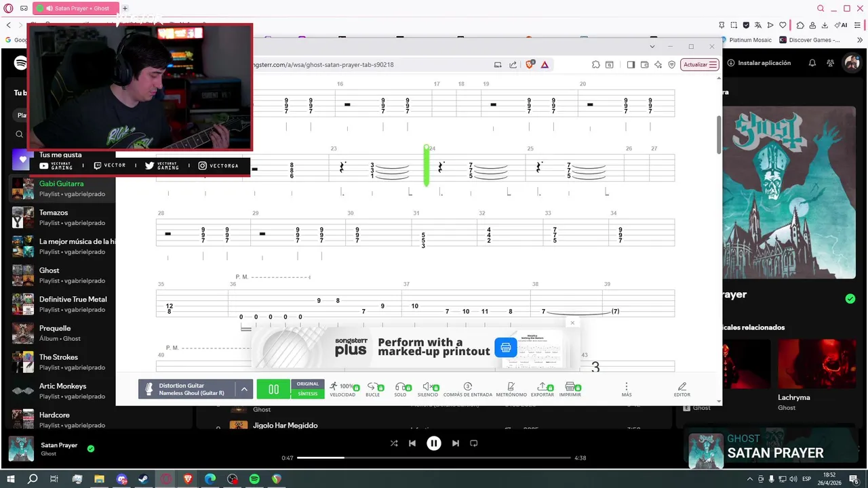Toggle Compás de entrada count-in
Screen dimensions: 868x488
tap(467, 389)
